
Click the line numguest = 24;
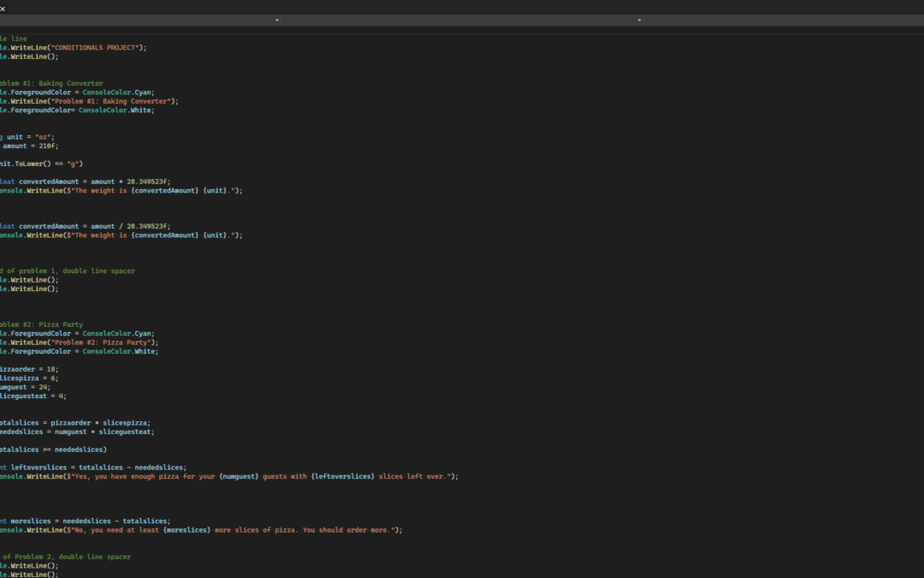(x=26, y=388)
